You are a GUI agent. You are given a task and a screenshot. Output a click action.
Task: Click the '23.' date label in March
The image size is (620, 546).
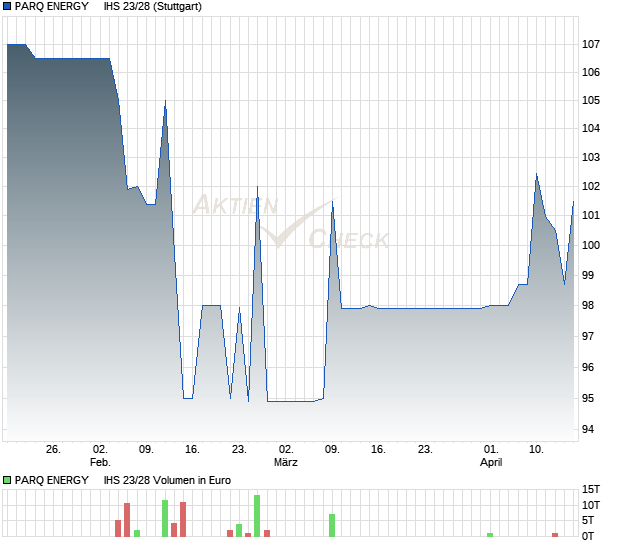425,450
